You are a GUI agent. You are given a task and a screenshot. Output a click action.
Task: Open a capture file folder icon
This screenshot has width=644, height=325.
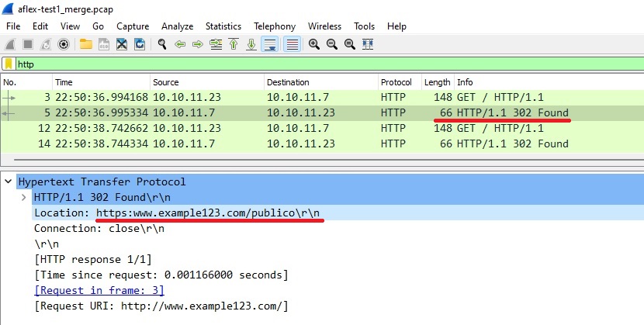[86, 44]
